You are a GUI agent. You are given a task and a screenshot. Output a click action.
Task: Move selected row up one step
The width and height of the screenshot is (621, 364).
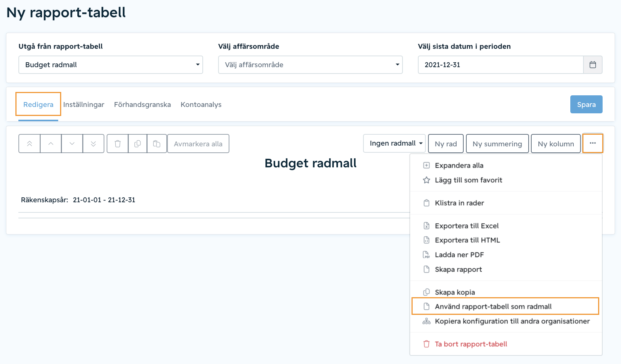click(x=51, y=144)
